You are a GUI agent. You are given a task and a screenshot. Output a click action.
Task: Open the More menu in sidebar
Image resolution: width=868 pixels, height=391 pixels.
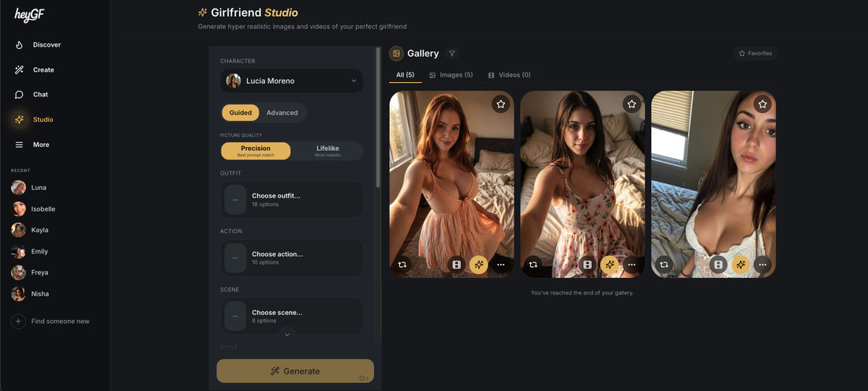click(x=41, y=145)
